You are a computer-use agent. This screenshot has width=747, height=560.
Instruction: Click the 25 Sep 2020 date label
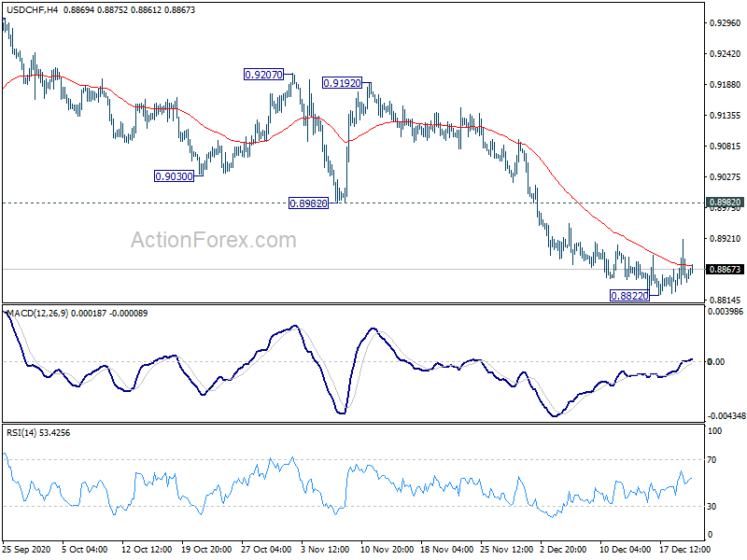[27, 549]
